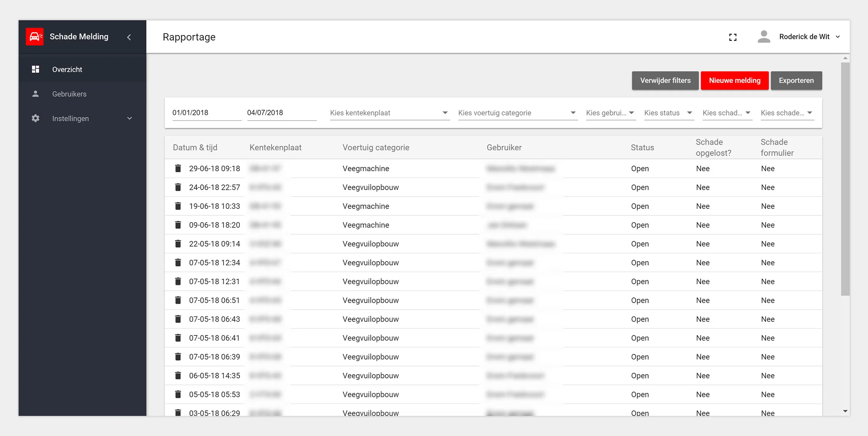Open the Gebruikers page
The height and width of the screenshot is (436, 868).
point(69,94)
